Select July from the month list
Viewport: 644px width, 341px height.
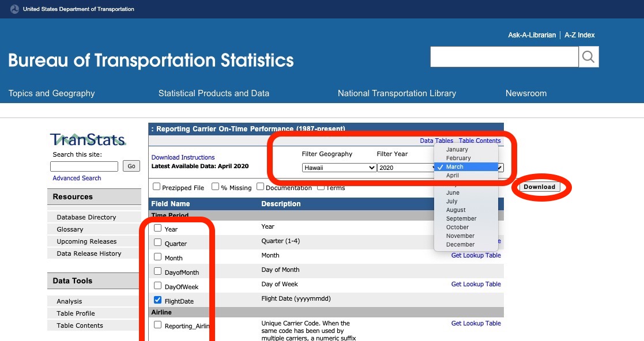(466, 201)
